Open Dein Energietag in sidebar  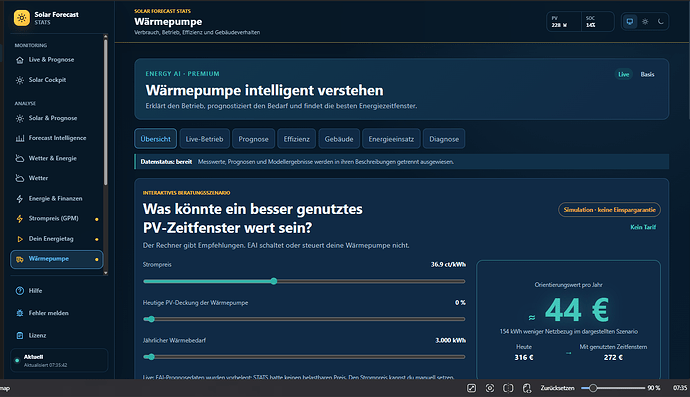(56, 239)
